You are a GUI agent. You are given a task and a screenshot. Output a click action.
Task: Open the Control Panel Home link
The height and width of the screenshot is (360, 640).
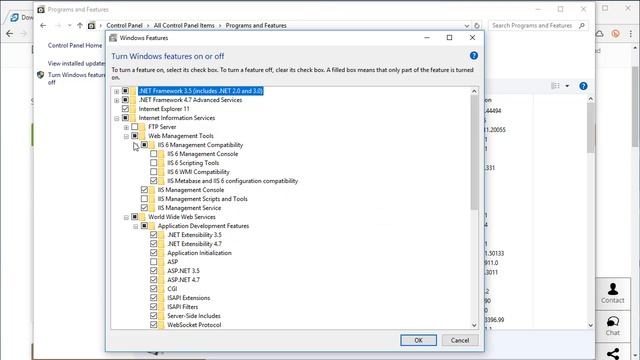(x=75, y=45)
